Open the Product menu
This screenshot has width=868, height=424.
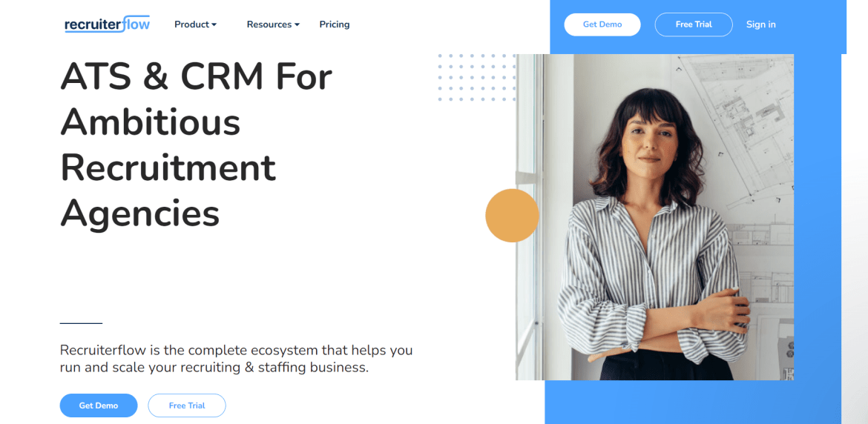click(x=195, y=24)
